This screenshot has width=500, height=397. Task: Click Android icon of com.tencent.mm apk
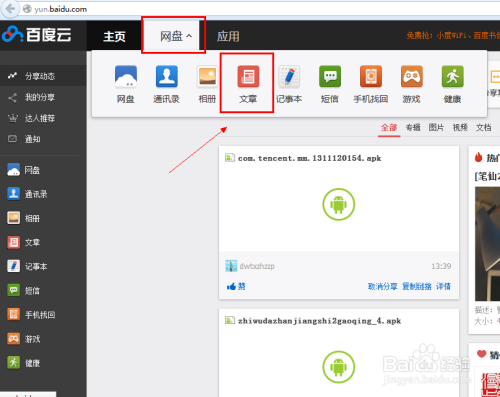339,204
